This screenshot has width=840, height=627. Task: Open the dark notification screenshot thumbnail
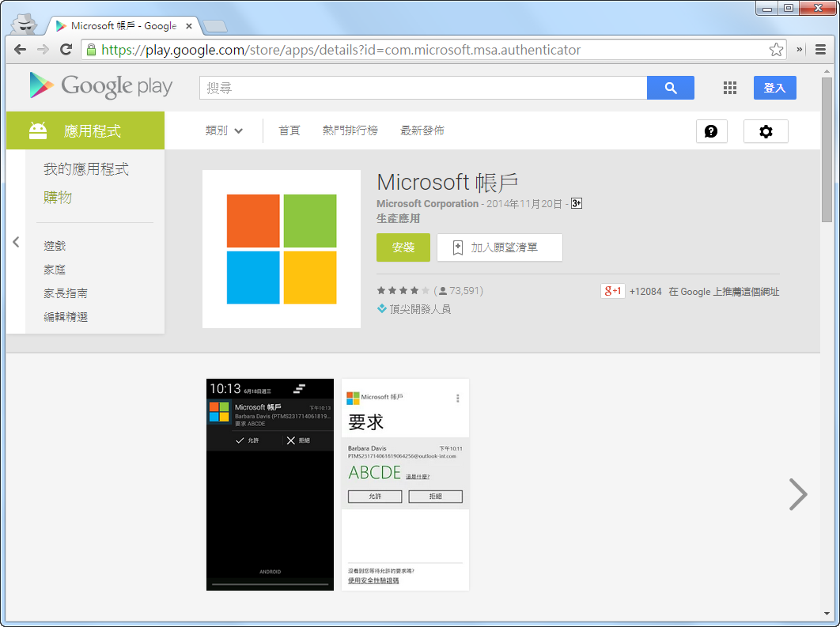[x=270, y=485]
